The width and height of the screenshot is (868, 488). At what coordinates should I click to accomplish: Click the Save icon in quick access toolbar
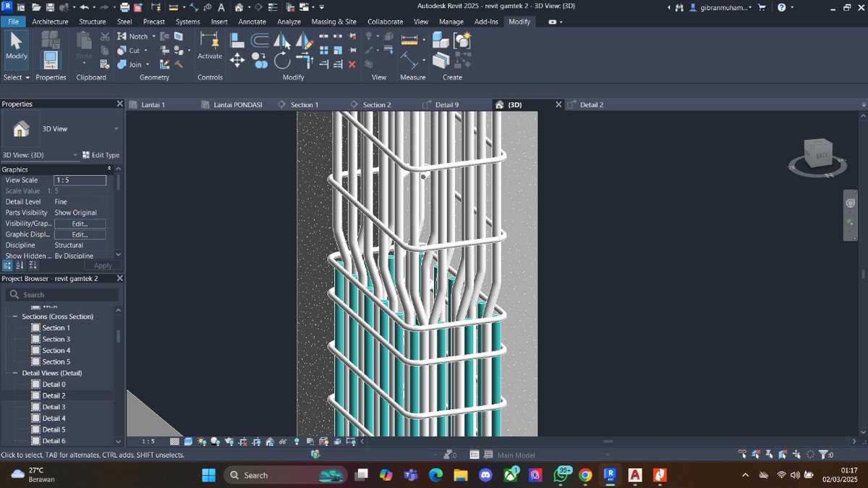click(50, 7)
